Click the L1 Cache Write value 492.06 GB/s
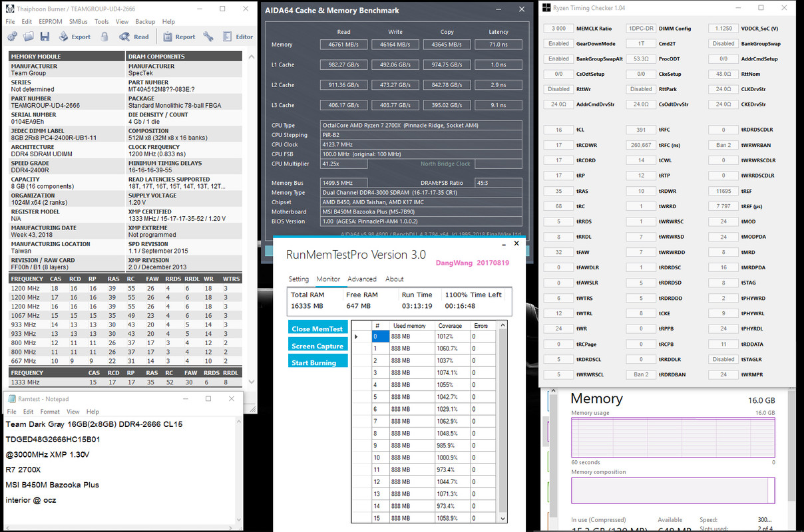This screenshot has height=532, width=804. click(x=395, y=65)
